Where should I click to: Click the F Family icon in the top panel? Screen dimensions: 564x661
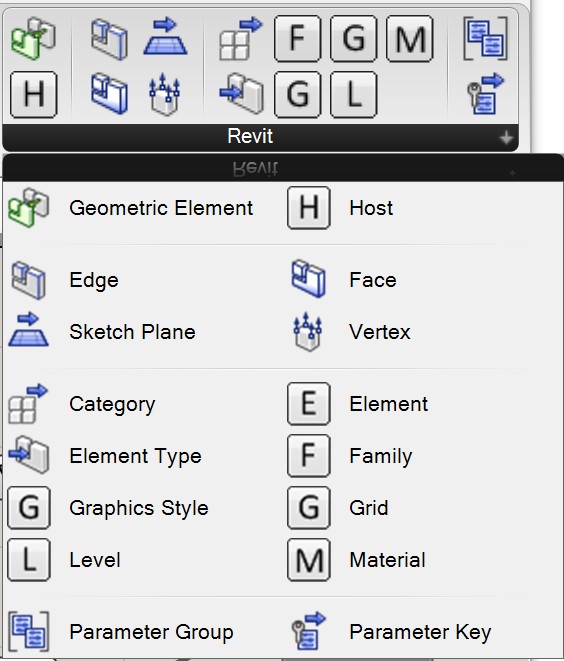(297, 38)
